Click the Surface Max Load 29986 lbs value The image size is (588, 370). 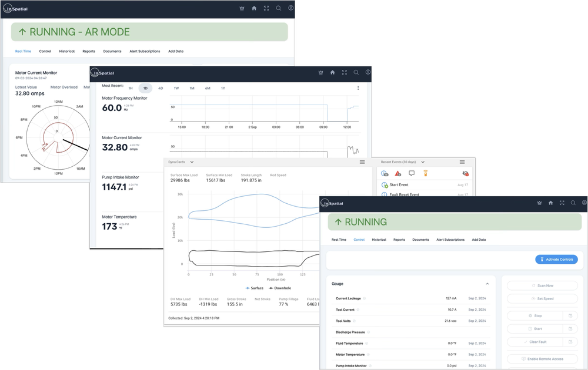point(180,180)
